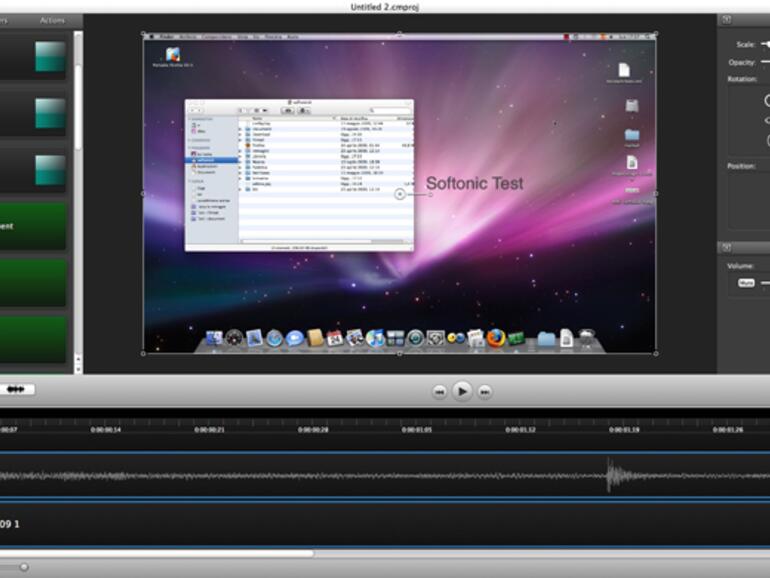
Task: Select the first teal transition thumbnail
Action: pyautogui.click(x=50, y=57)
